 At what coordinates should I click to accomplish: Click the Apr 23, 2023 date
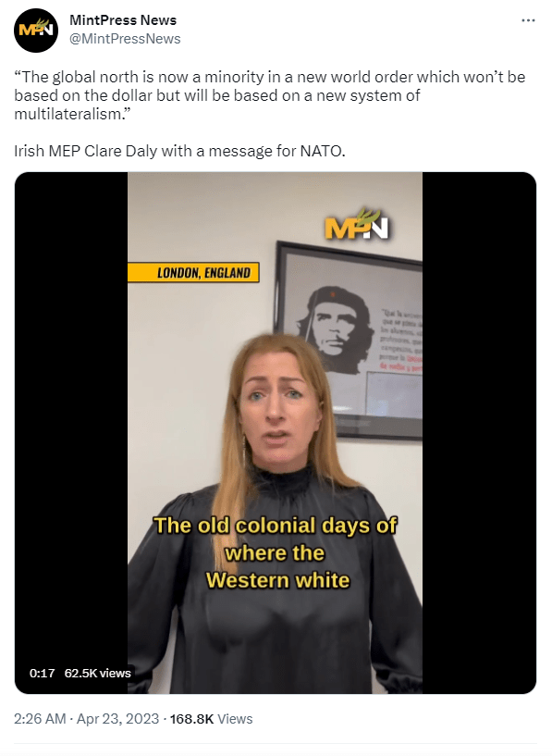pos(117,719)
